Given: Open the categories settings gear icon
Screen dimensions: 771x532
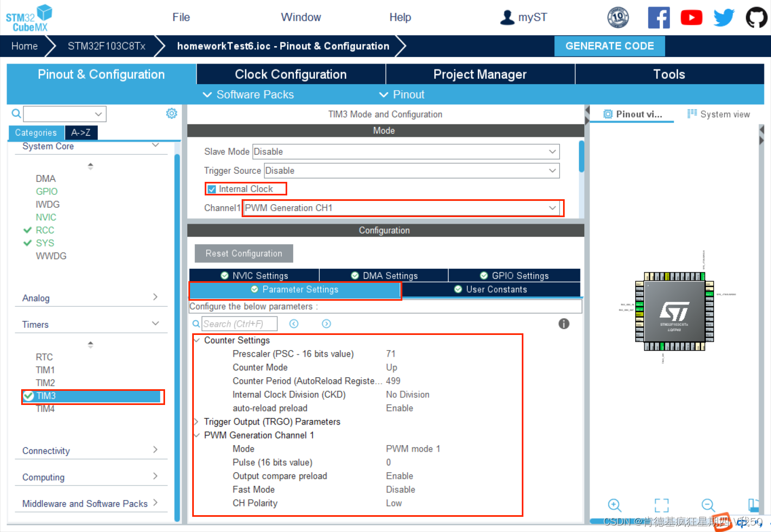Looking at the screenshot, I should [172, 113].
